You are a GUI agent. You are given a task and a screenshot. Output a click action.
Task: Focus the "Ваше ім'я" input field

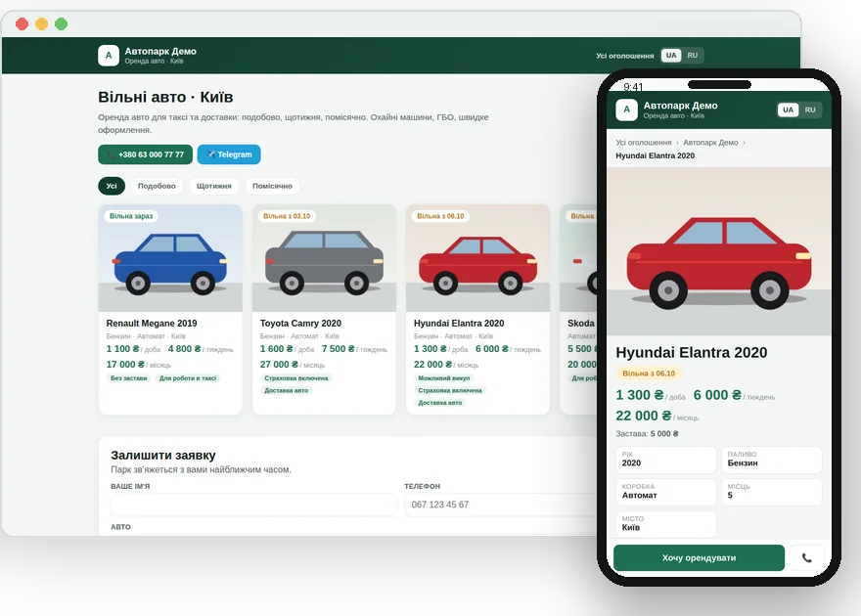click(254, 505)
